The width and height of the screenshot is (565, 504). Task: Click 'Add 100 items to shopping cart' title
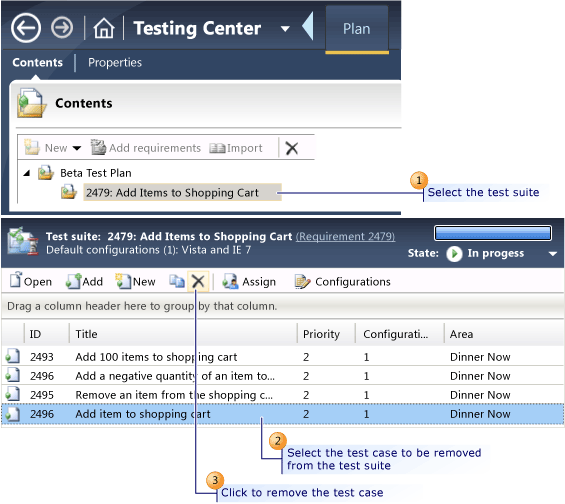[x=156, y=357]
